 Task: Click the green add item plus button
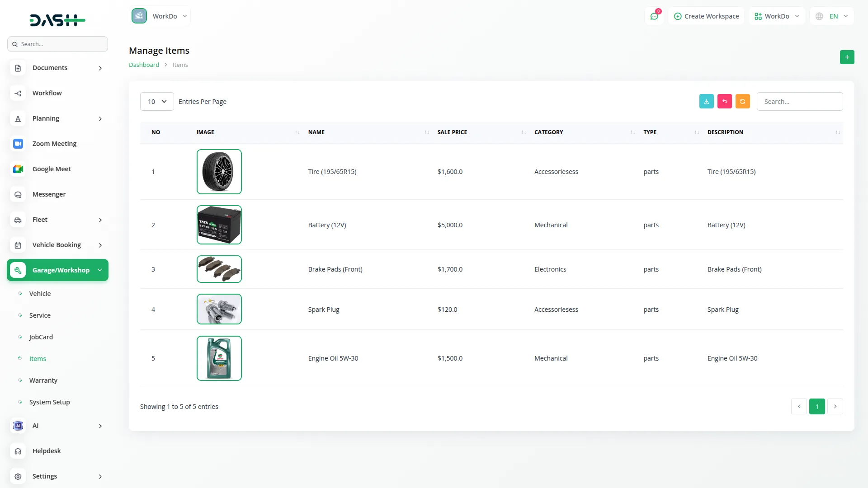(x=847, y=57)
